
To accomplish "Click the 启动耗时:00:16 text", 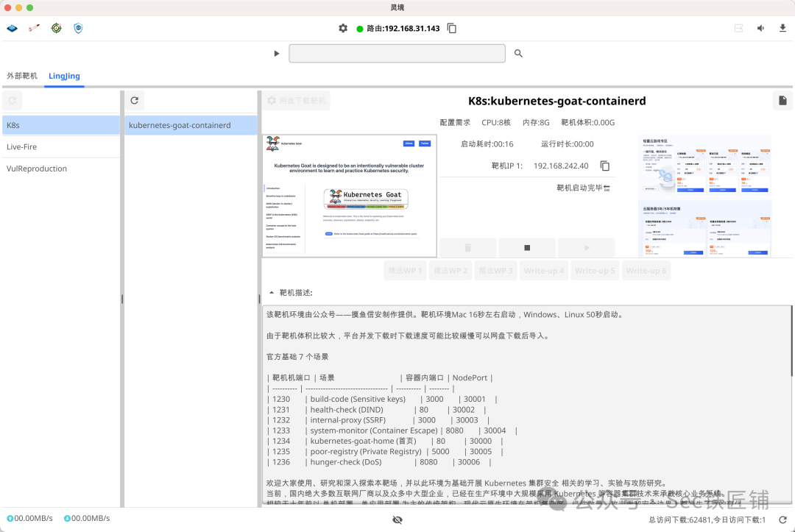I will point(487,144).
